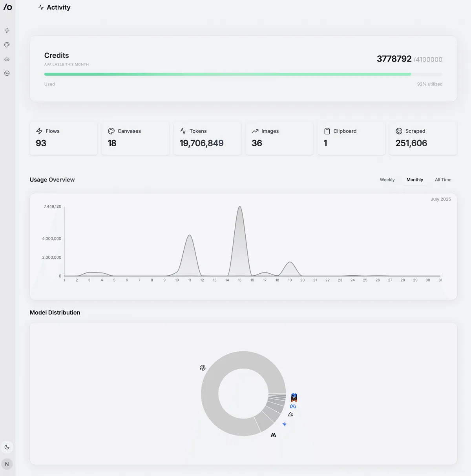Image resolution: width=471 pixels, height=476 pixels.
Task: Click the Flows count 93
Action: tap(41, 143)
